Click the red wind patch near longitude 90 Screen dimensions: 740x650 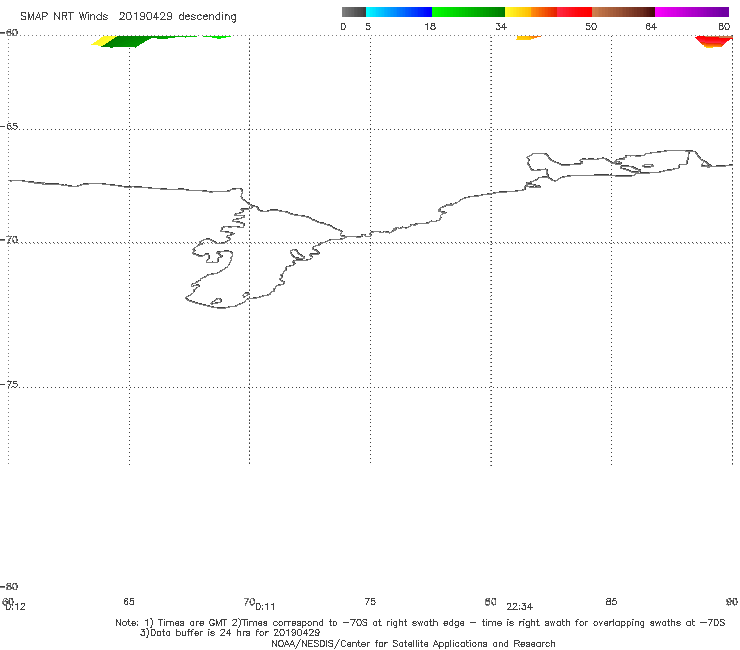[715, 41]
